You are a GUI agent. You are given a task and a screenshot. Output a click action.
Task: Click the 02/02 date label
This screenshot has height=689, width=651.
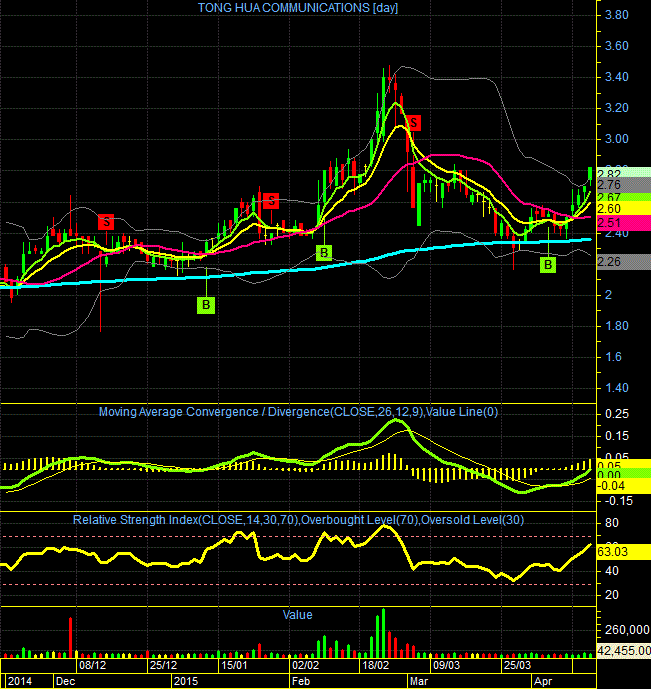(x=305, y=665)
